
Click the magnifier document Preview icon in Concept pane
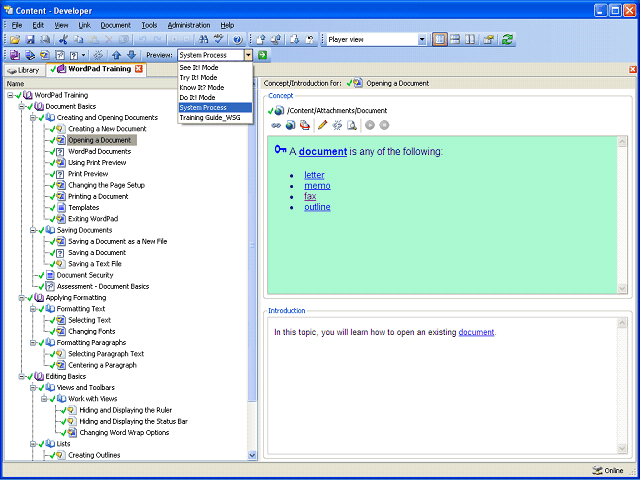(x=352, y=125)
